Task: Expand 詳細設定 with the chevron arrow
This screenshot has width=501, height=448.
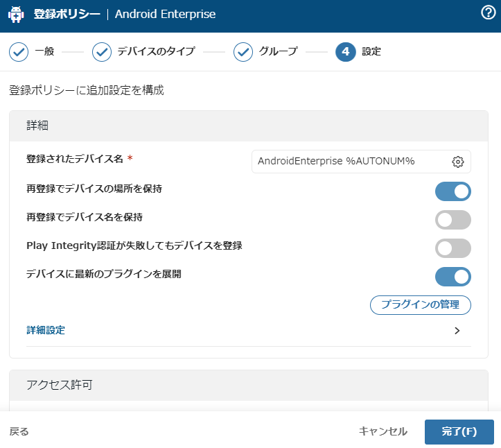Action: pyautogui.click(x=457, y=330)
